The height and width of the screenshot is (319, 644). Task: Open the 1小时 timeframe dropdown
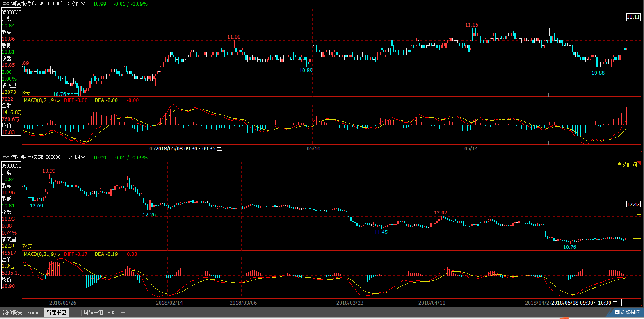76,157
